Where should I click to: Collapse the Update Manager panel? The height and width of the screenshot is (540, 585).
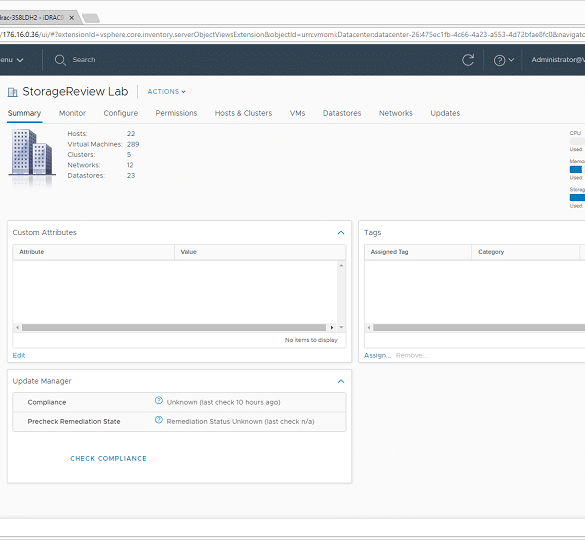[x=341, y=381]
